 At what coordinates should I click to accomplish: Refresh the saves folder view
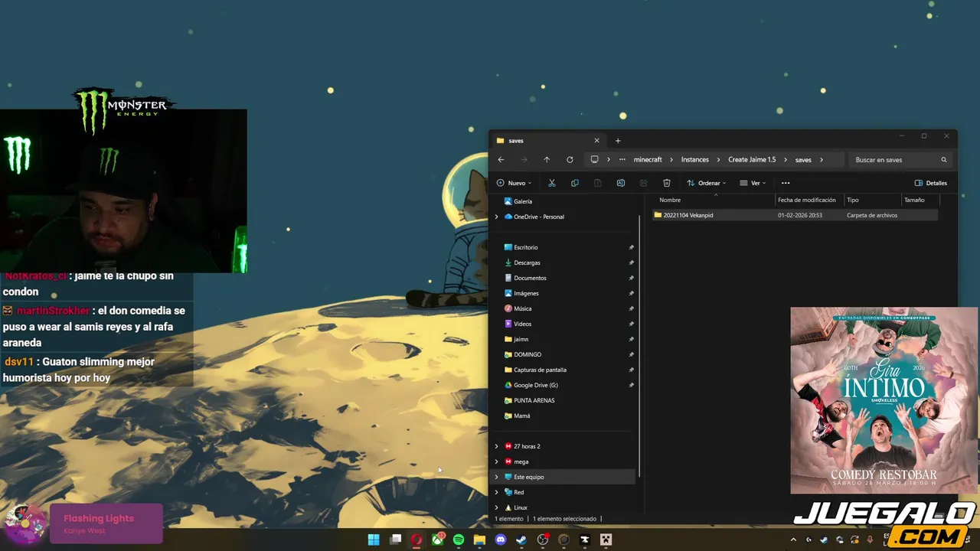(570, 160)
